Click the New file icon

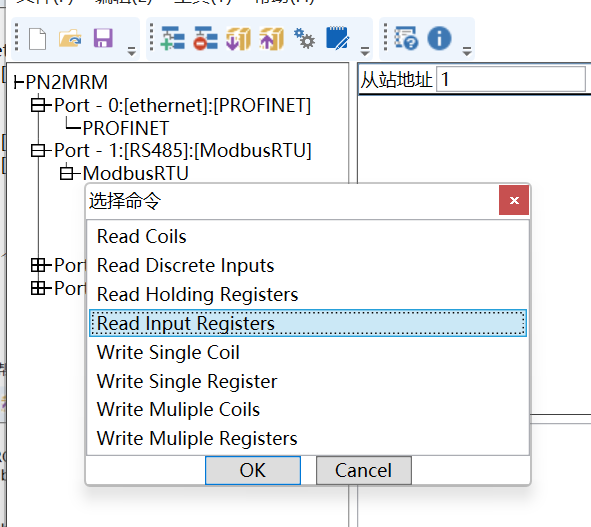[x=38, y=39]
